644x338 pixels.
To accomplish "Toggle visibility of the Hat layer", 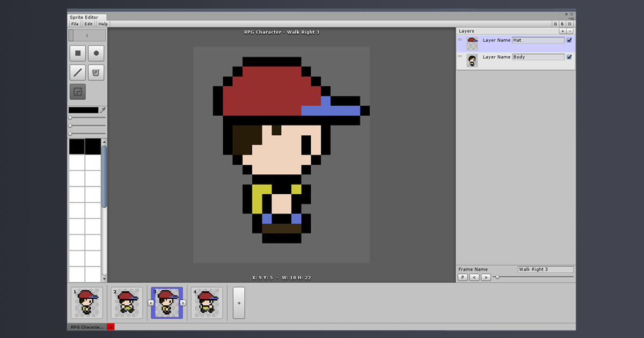I will 569,40.
